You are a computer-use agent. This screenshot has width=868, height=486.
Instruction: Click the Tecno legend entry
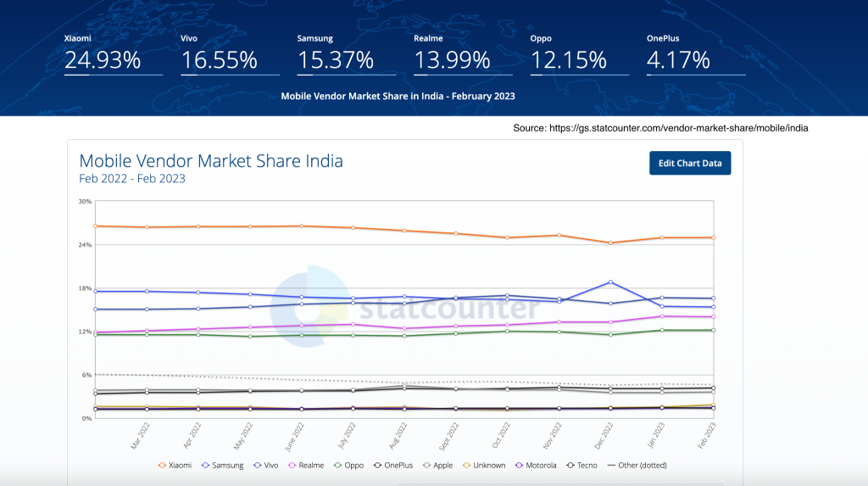[581, 466]
